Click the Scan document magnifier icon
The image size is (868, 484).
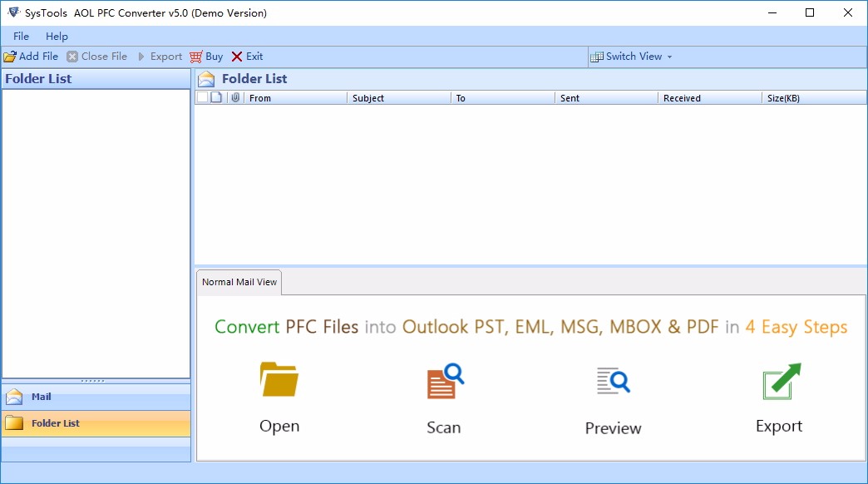pyautogui.click(x=445, y=380)
